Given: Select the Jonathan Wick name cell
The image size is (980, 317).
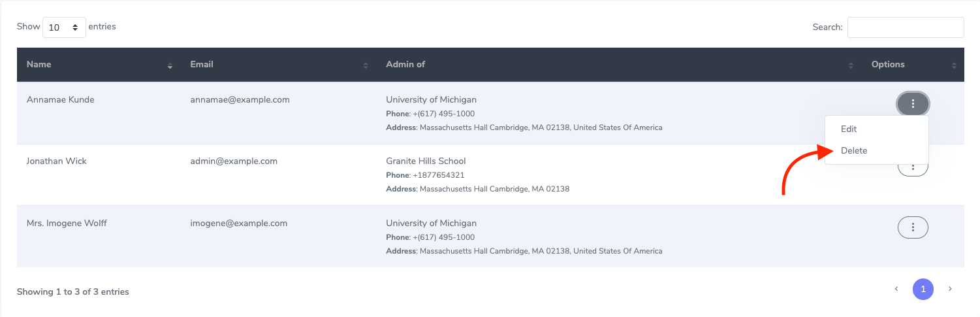Looking at the screenshot, I should tap(57, 161).
